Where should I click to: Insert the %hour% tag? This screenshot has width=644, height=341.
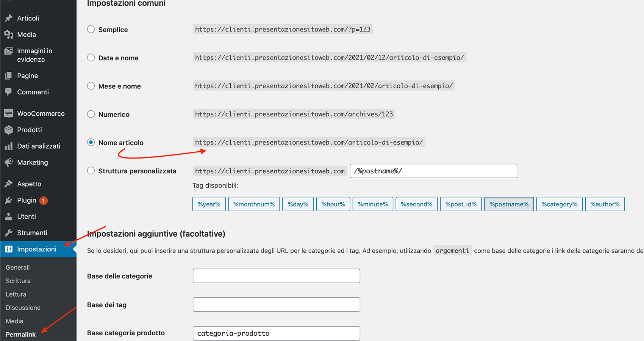(x=333, y=204)
